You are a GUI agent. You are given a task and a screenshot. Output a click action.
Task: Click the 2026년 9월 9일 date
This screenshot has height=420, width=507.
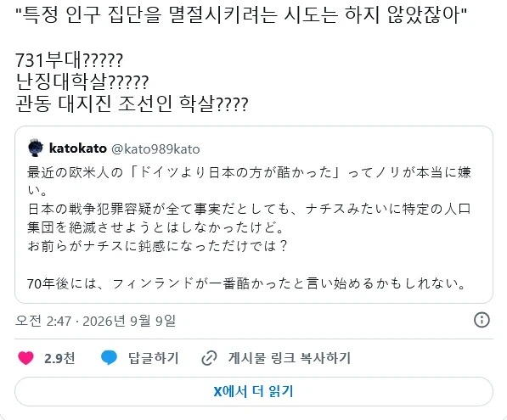[x=129, y=321]
